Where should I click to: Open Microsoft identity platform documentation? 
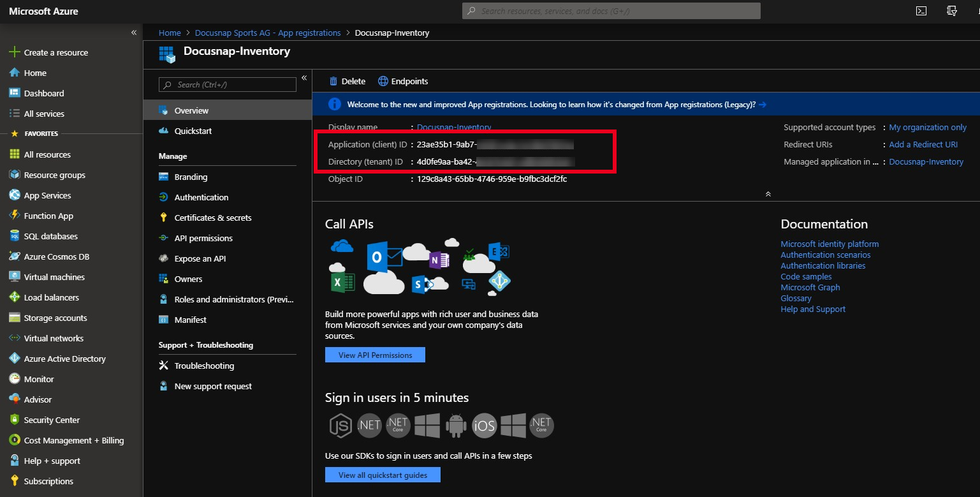[x=830, y=244]
